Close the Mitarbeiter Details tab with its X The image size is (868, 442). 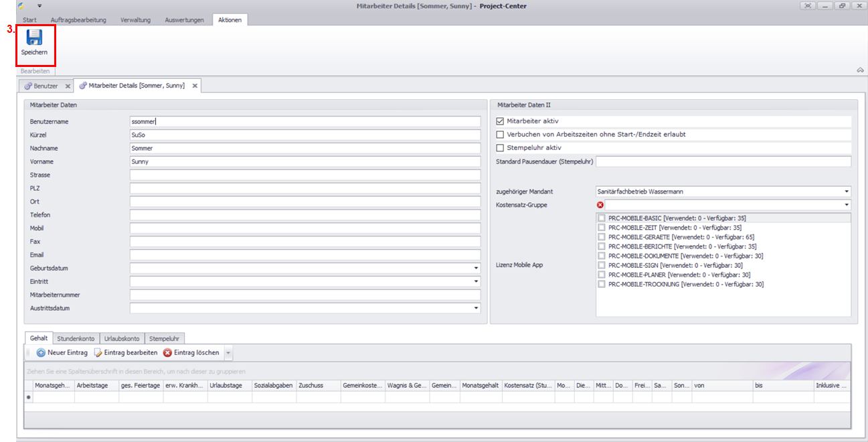(195, 86)
